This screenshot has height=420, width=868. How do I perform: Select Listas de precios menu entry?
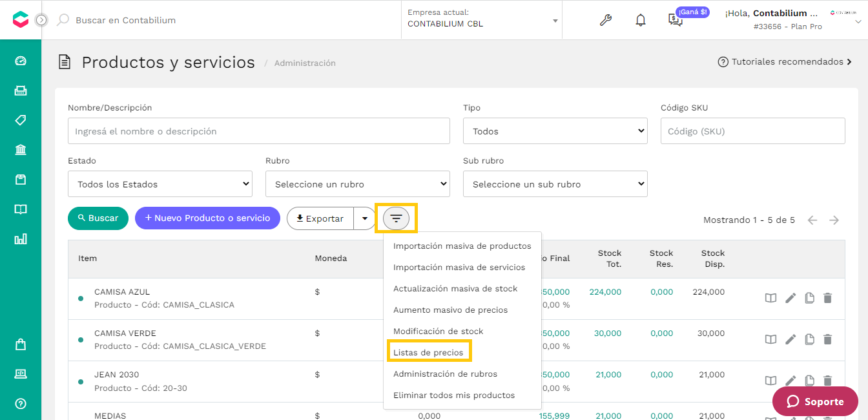(x=462, y=353)
